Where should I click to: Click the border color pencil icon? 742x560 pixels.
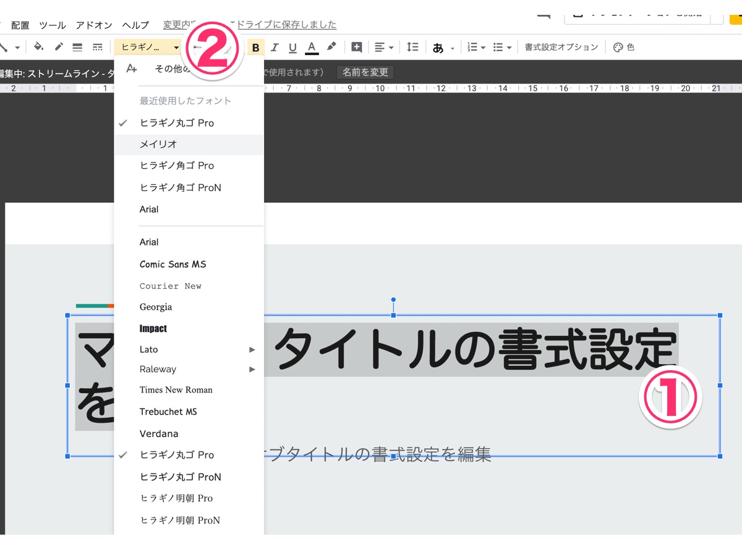[59, 47]
